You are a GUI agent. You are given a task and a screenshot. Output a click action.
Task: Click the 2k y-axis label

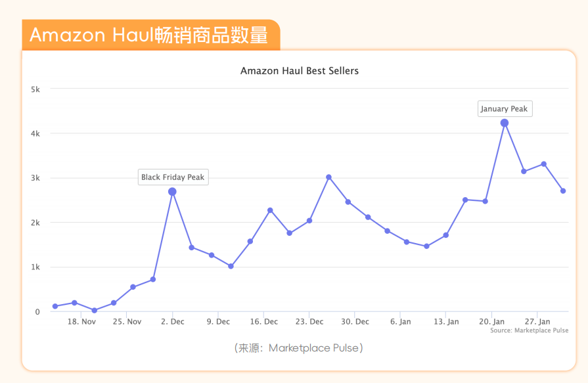(x=35, y=223)
